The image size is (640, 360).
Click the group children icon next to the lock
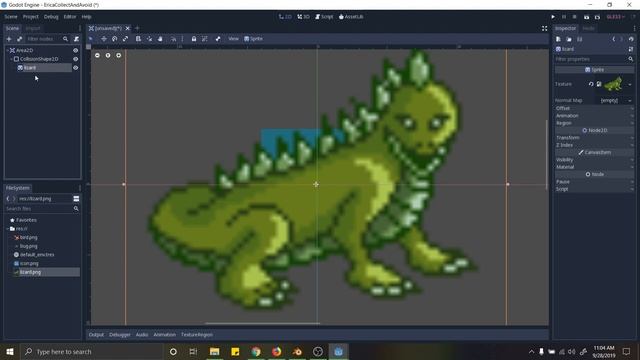point(204,39)
